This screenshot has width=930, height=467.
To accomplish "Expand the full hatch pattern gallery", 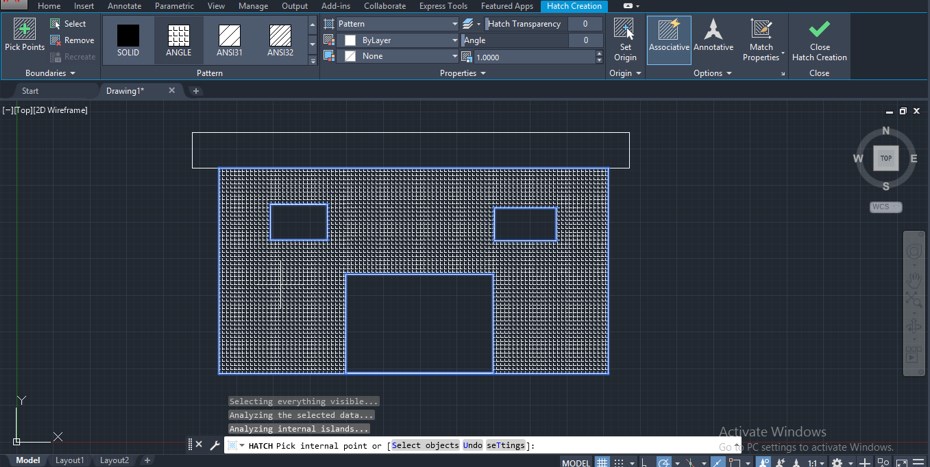I will pyautogui.click(x=313, y=60).
